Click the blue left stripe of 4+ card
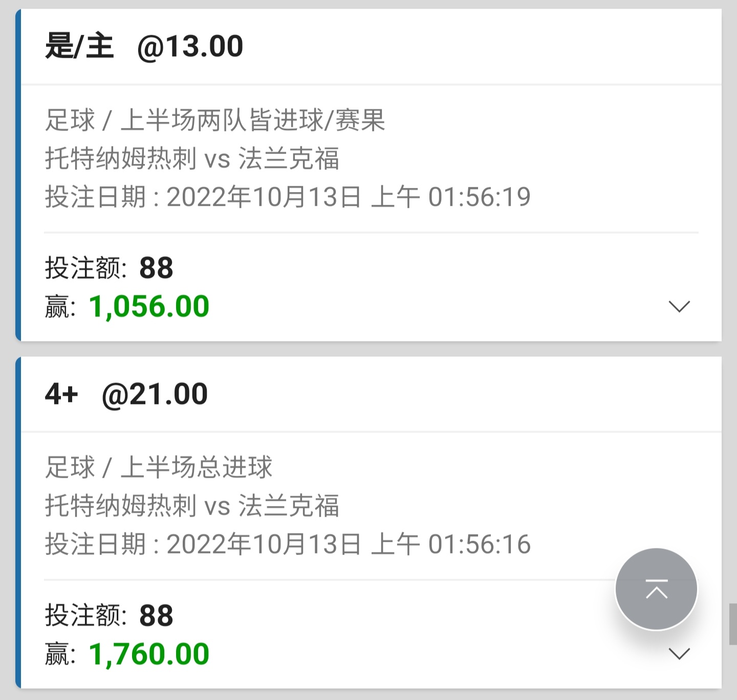Viewport: 737px width, 700px height. (x=18, y=522)
